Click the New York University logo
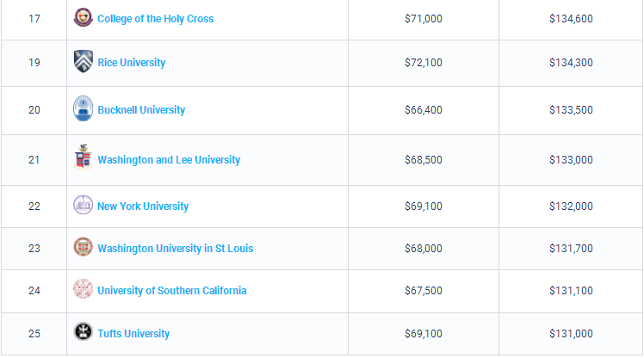 point(83,206)
